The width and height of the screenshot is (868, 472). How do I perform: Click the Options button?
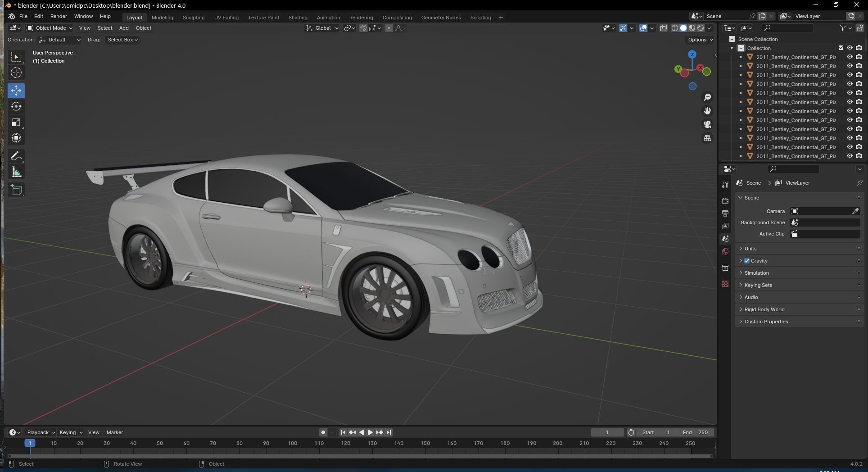coord(700,40)
